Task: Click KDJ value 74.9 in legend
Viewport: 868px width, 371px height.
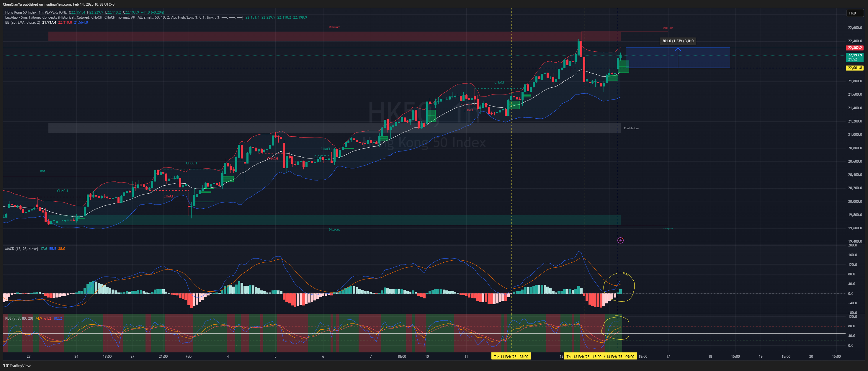Action: click(39, 318)
